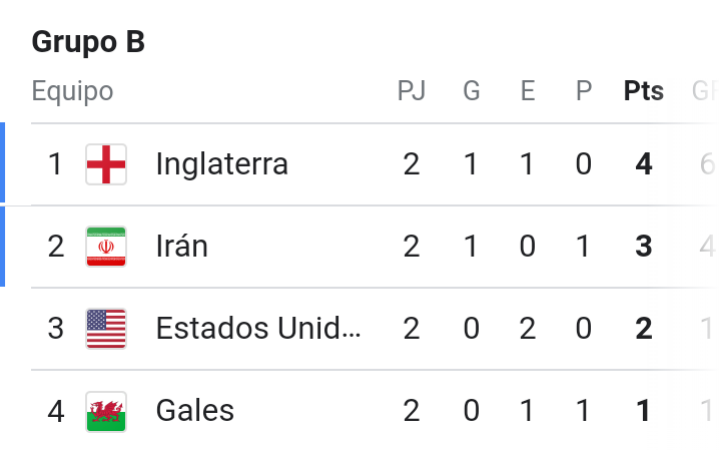Screen dimensions: 719x457
Task: Click Gales' 1 point value
Action: [644, 411]
